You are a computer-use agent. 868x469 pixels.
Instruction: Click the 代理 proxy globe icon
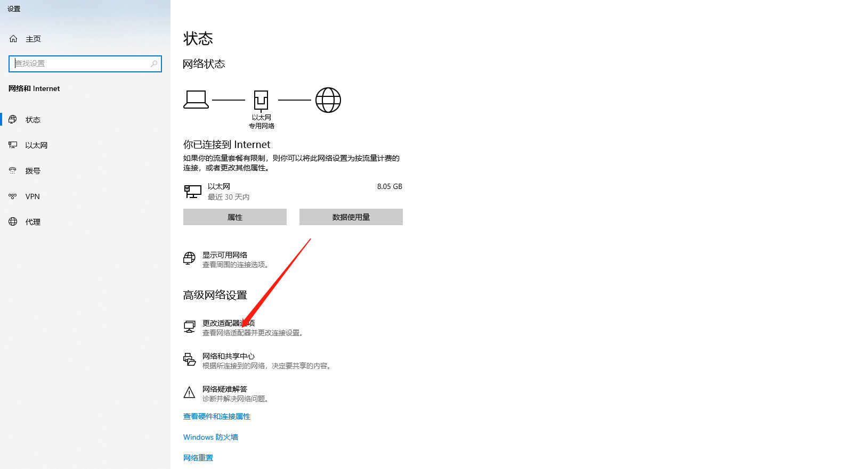point(13,222)
